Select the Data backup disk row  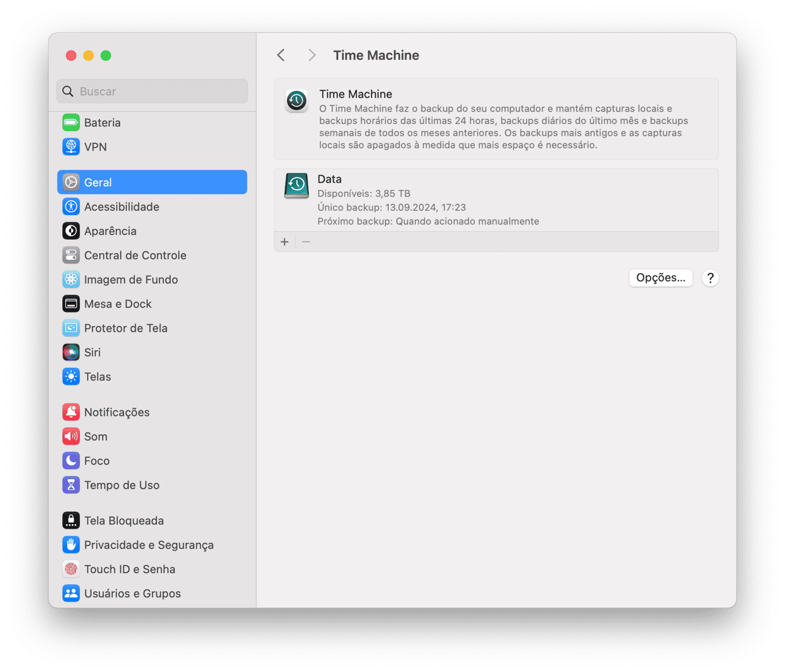496,200
